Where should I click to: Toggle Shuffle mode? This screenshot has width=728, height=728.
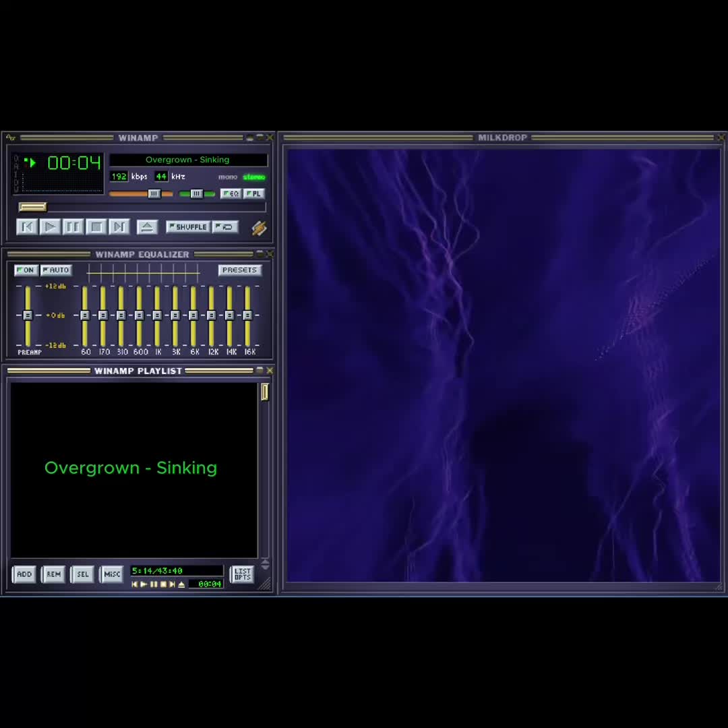(188, 227)
